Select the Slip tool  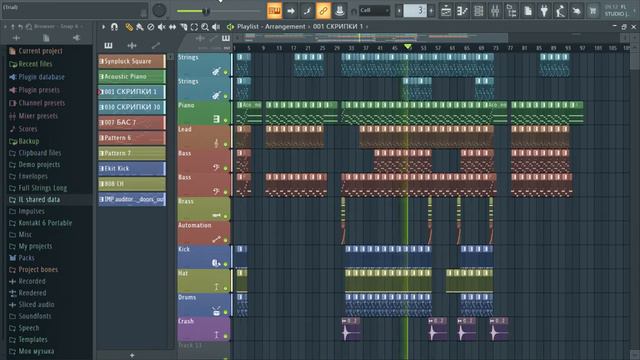172,27
